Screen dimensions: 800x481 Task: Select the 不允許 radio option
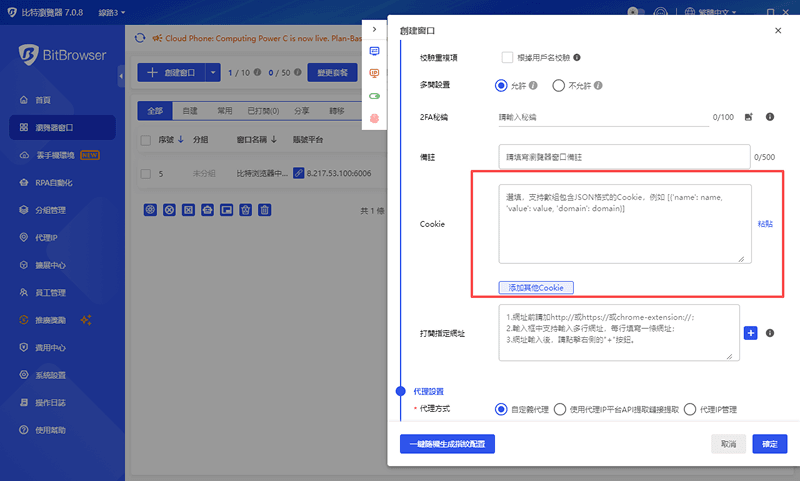coord(558,86)
